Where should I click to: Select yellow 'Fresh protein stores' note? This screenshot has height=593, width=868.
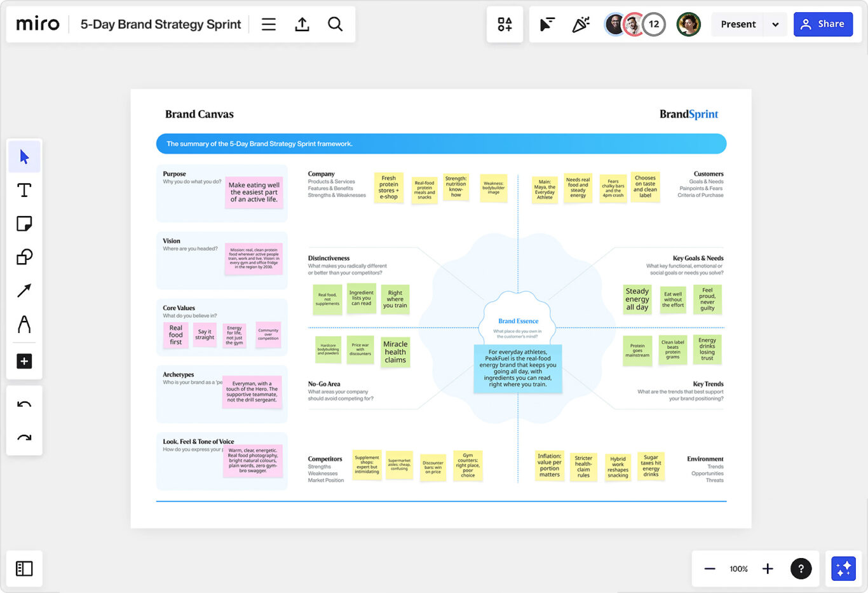(x=388, y=187)
